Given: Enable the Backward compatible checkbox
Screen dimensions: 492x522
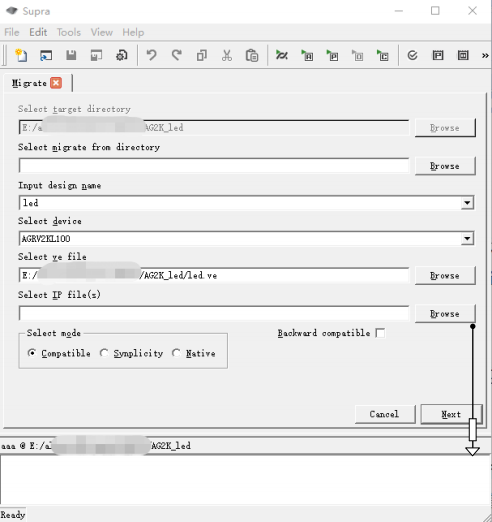Looking at the screenshot, I should tap(380, 333).
